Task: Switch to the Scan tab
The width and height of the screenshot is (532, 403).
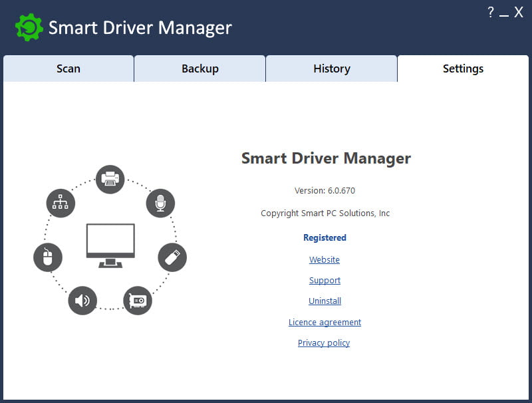Action: (x=68, y=68)
